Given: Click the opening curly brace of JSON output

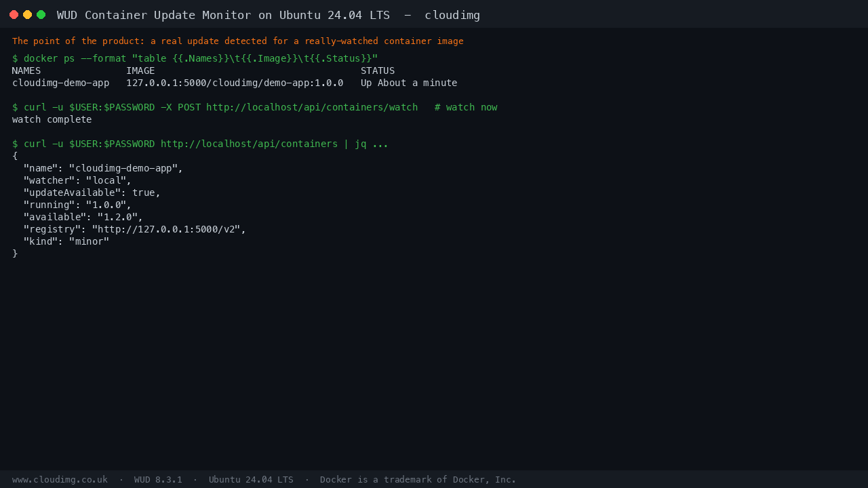Looking at the screenshot, I should click(x=15, y=156).
